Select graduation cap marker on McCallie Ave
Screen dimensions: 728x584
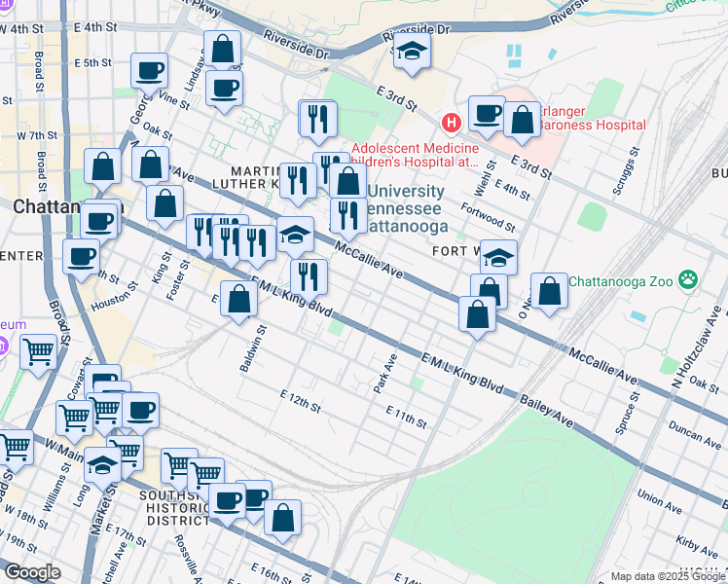[295, 235]
